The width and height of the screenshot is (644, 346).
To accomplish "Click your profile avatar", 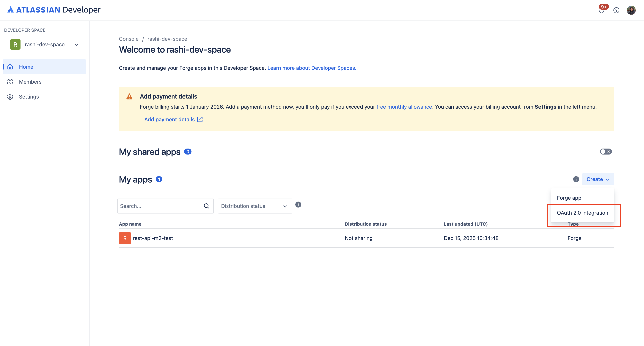I will [x=631, y=10].
